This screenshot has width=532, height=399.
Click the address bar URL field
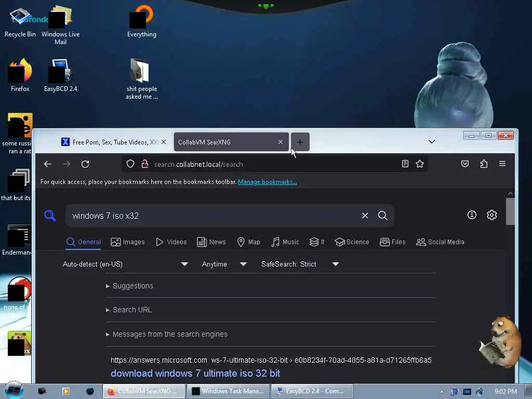tap(275, 164)
